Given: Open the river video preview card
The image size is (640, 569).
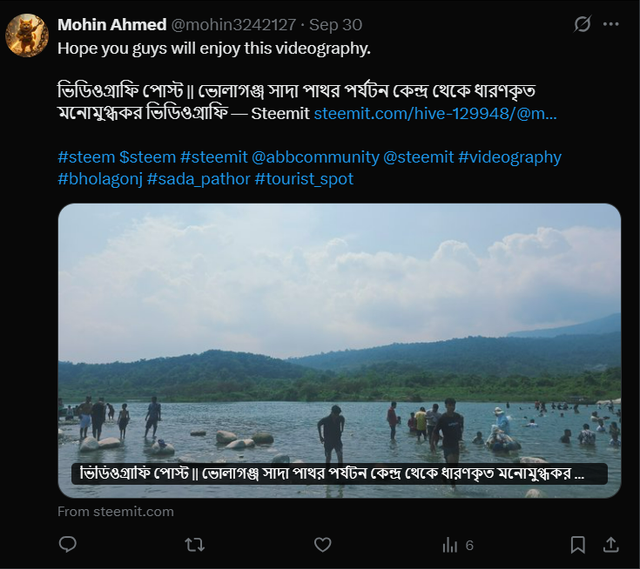Looking at the screenshot, I should pyautogui.click(x=339, y=330).
